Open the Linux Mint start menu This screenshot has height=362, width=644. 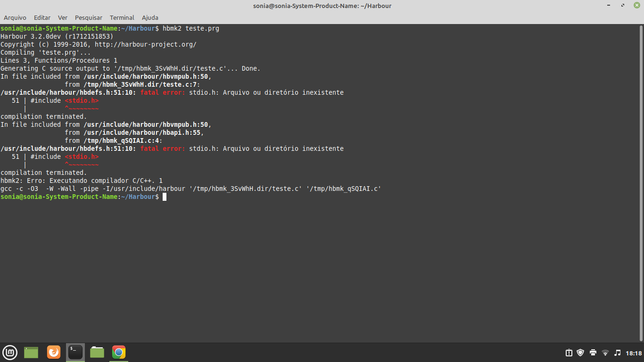click(x=10, y=353)
